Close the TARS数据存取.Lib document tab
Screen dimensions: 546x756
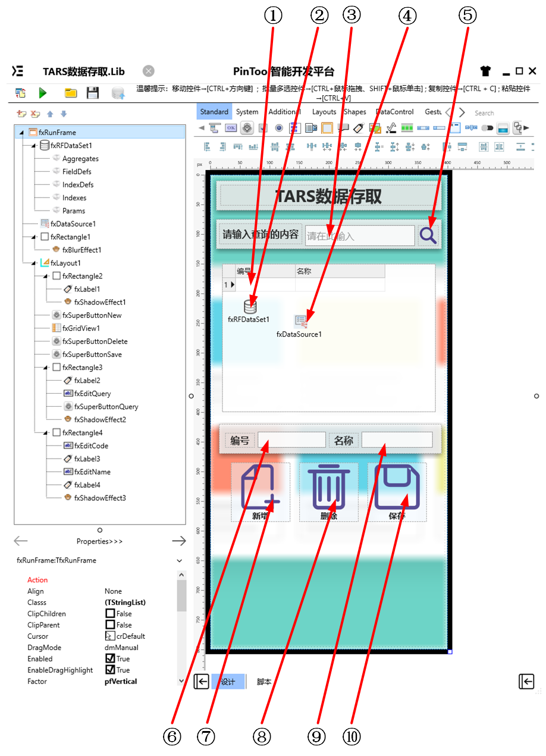point(149,71)
